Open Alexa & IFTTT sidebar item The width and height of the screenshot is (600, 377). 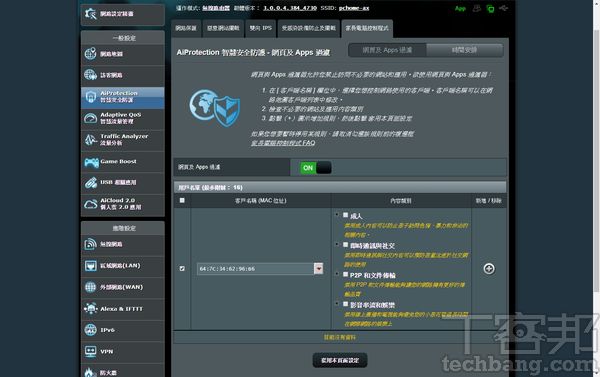point(122,308)
